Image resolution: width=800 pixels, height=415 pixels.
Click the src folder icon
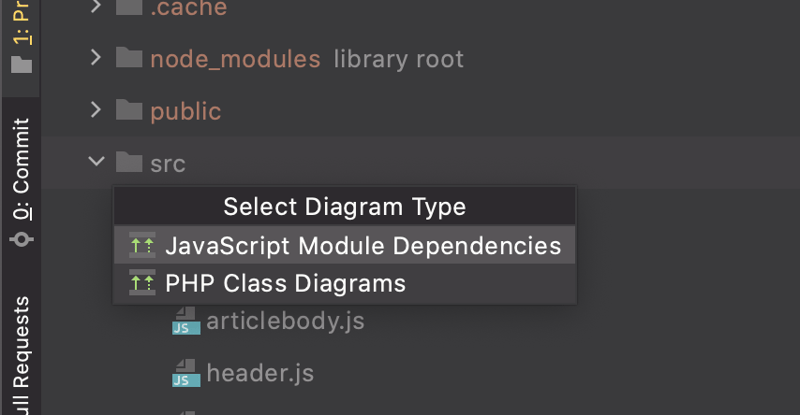pos(129,163)
